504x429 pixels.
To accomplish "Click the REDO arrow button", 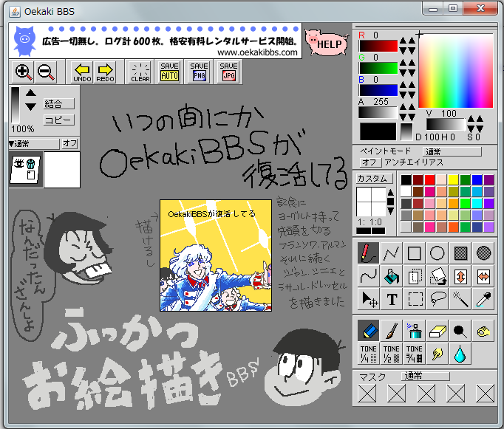I will point(105,72).
